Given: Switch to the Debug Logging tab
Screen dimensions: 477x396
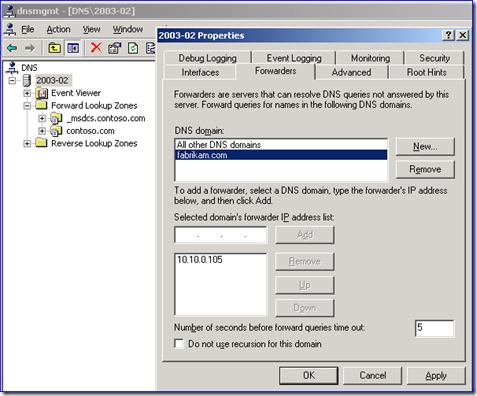Looking at the screenshot, I should coord(207,58).
